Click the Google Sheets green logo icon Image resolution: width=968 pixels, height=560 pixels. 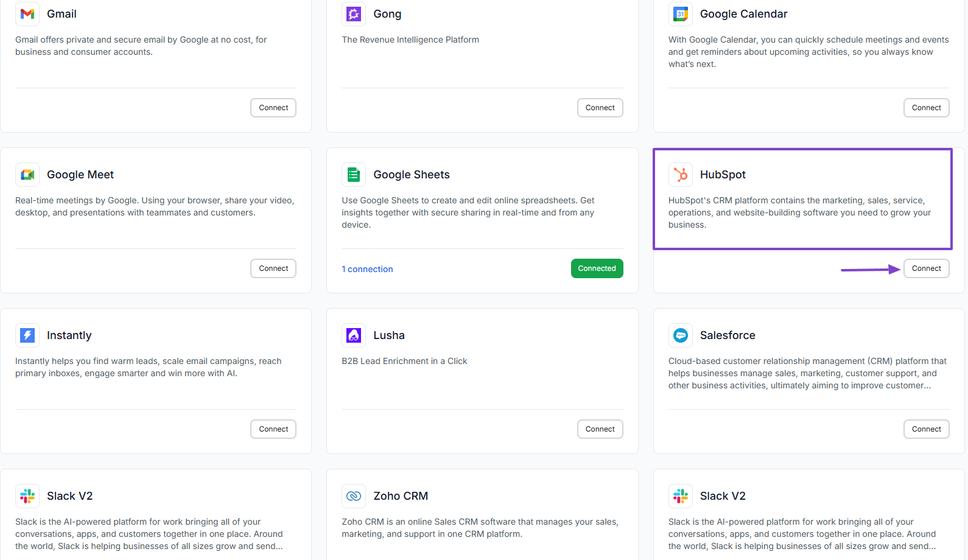[x=354, y=175]
